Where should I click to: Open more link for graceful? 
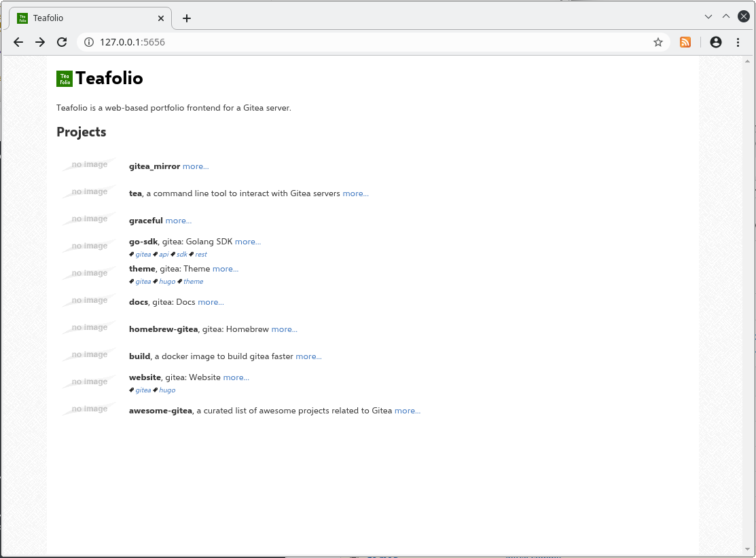click(x=179, y=221)
